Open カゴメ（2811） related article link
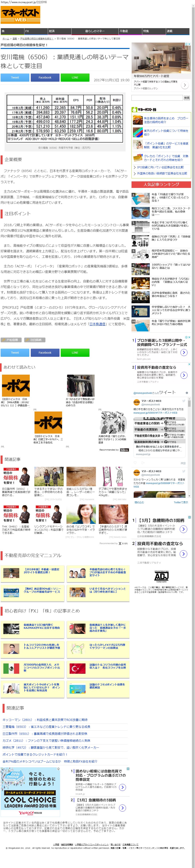195x868 pixels. (46, 741)
